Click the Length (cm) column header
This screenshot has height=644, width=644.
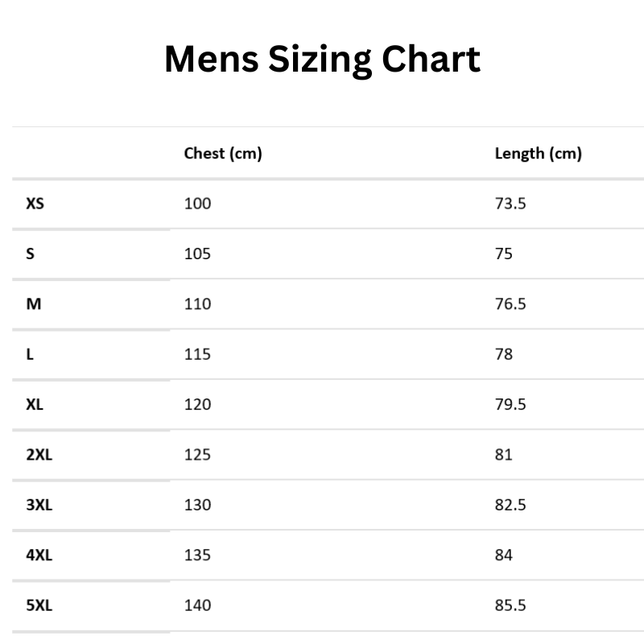538,153
